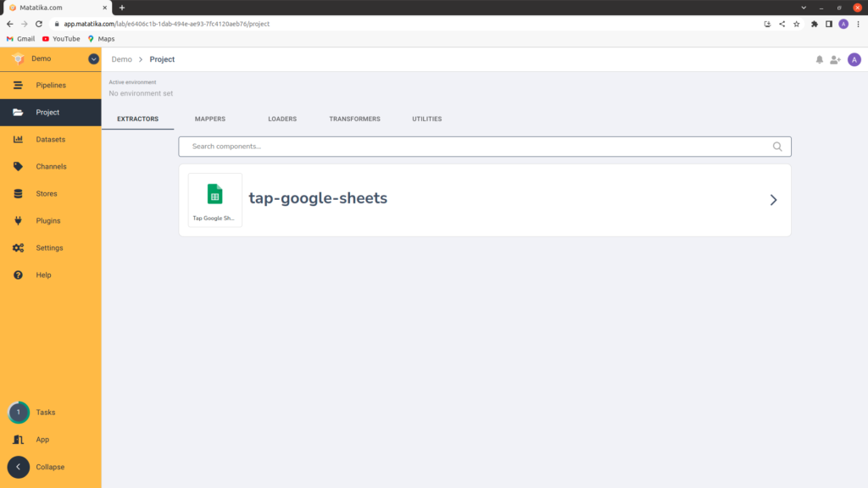The height and width of the screenshot is (488, 868).
Task: Open the App building icon
Action: click(18, 440)
